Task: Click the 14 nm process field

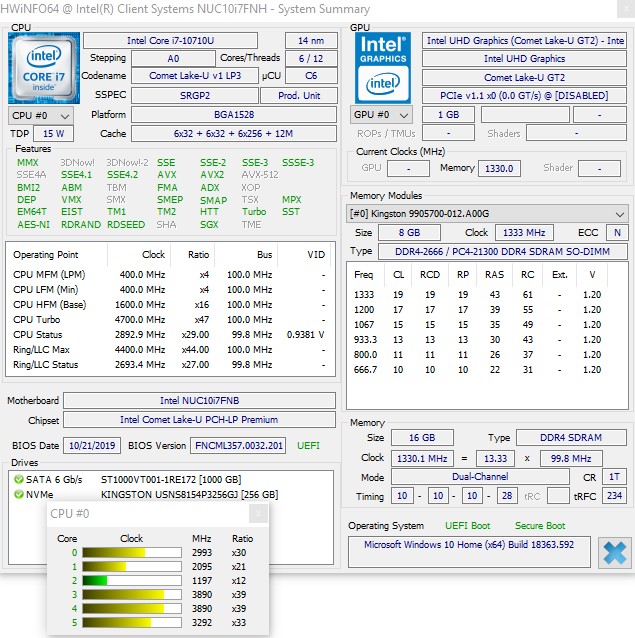Action: click(x=311, y=41)
